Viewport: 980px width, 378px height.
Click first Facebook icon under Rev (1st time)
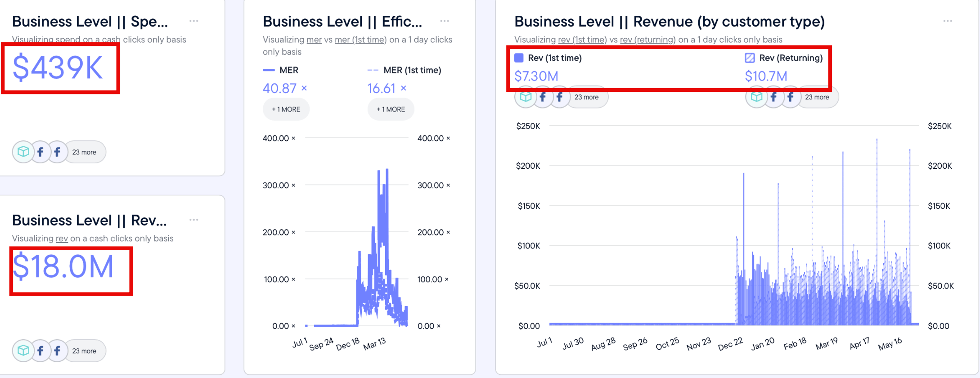[543, 97]
